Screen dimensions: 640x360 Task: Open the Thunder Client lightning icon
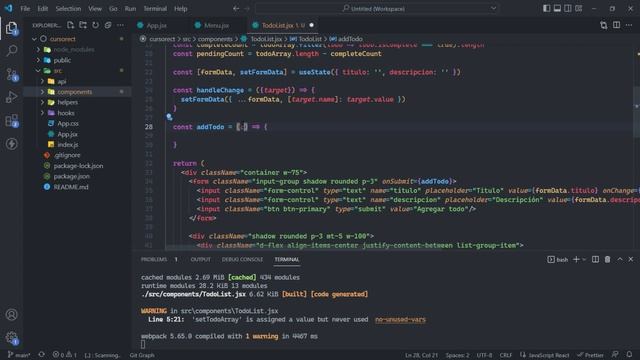pyautogui.click(x=11, y=144)
